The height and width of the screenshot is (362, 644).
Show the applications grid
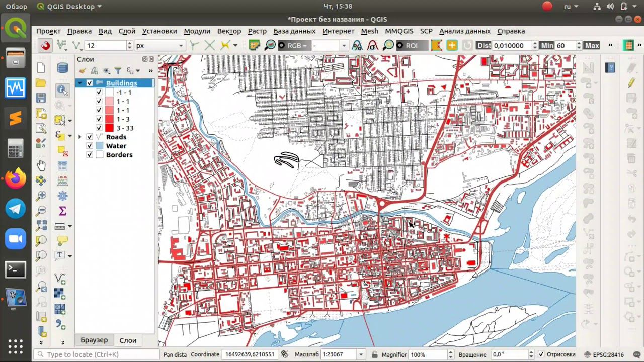[x=16, y=346]
